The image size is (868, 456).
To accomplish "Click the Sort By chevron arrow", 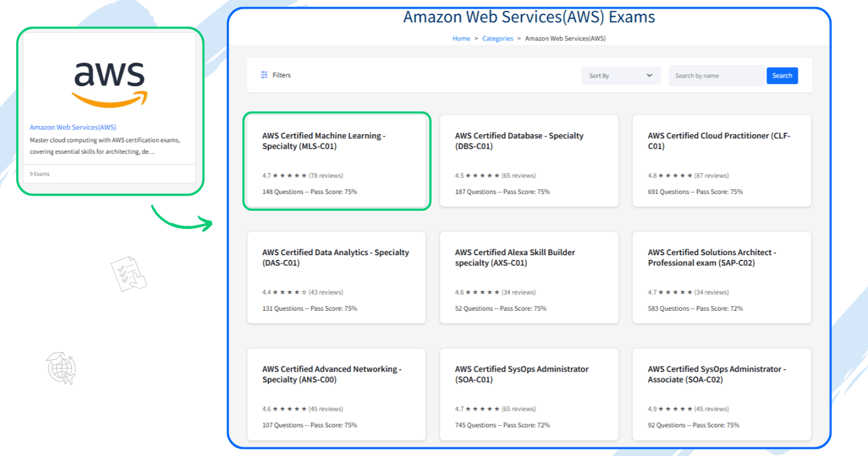I will click(x=649, y=76).
